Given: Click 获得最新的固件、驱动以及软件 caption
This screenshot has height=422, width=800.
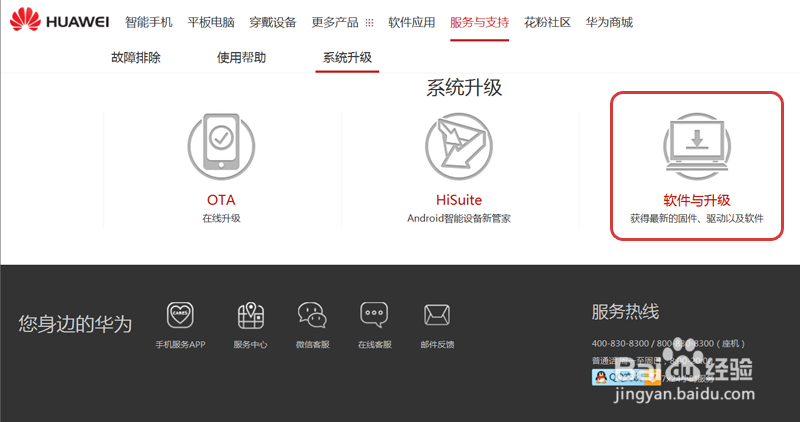Looking at the screenshot, I should (696, 218).
